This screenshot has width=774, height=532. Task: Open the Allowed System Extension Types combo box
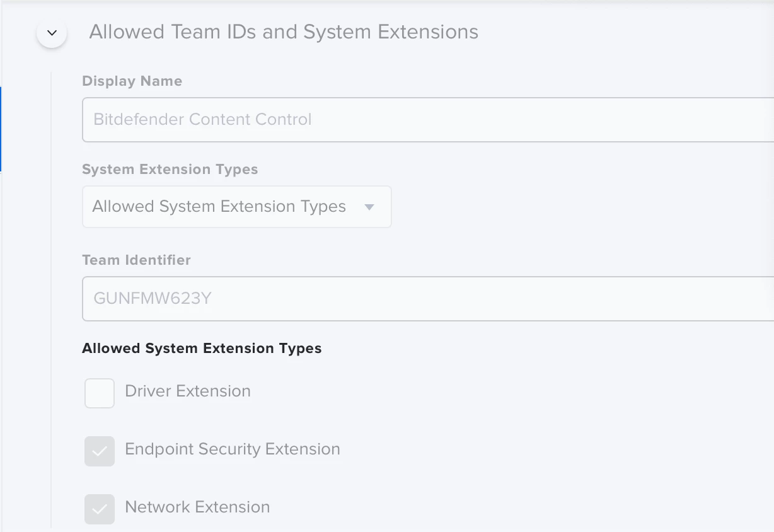[236, 207]
